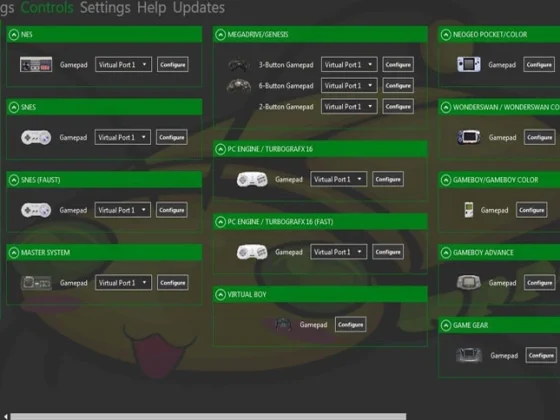Configure the Master System gamepad
The image size is (560, 420).
[173, 283]
